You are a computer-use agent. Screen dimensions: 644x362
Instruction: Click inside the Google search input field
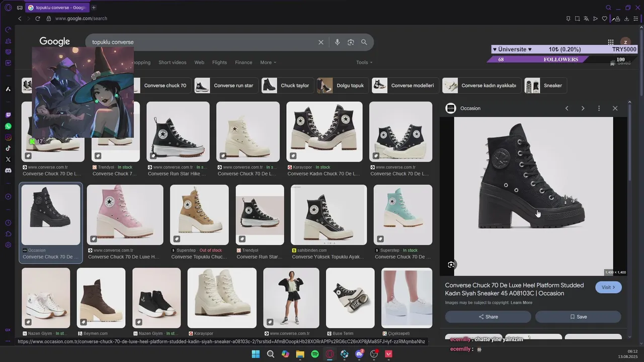tap(201, 42)
